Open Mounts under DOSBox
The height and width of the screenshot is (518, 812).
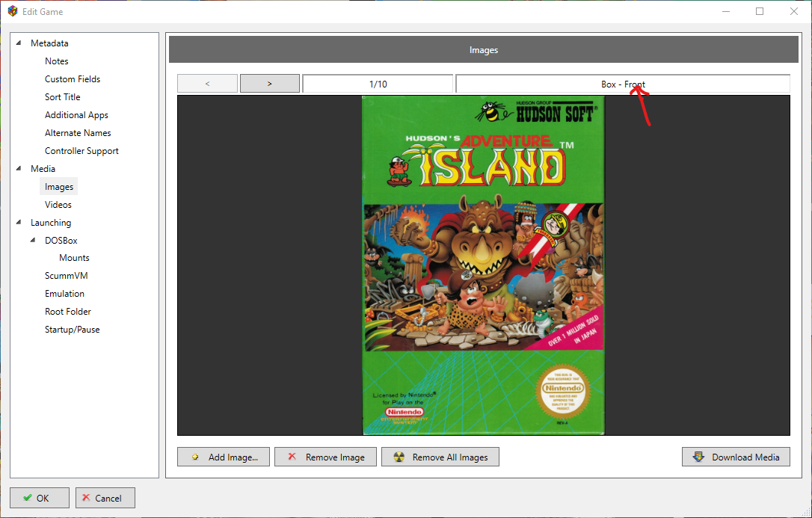(74, 258)
